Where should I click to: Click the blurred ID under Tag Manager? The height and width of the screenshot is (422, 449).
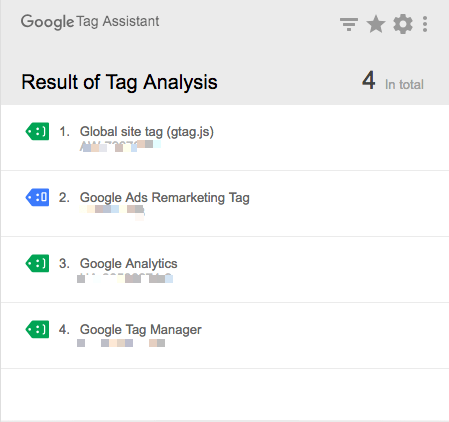click(121, 343)
